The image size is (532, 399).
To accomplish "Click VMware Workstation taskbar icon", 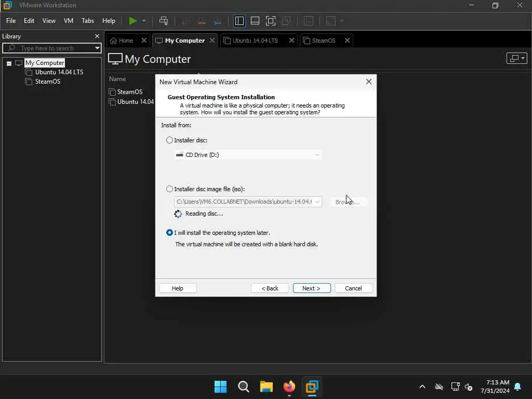I will click(312, 387).
